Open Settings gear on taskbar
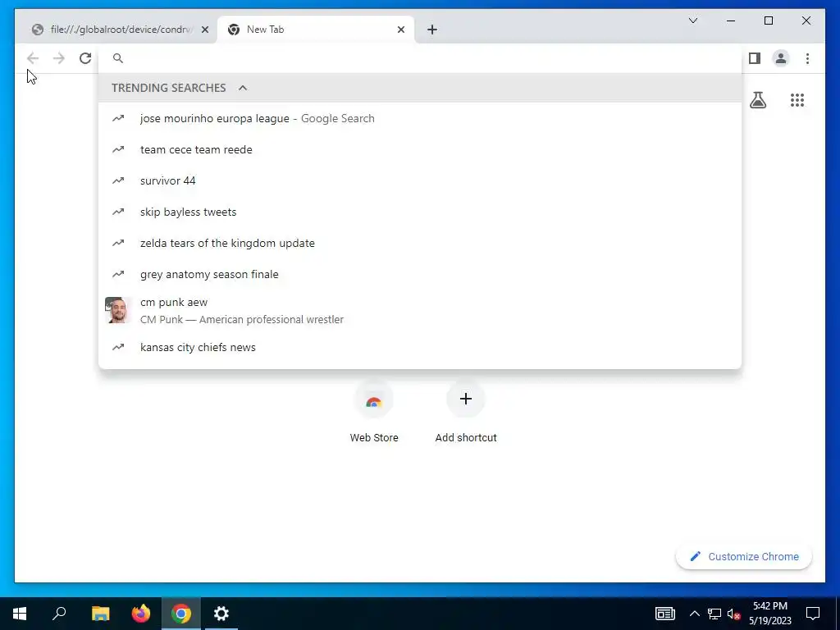This screenshot has width=840, height=630. (x=221, y=614)
